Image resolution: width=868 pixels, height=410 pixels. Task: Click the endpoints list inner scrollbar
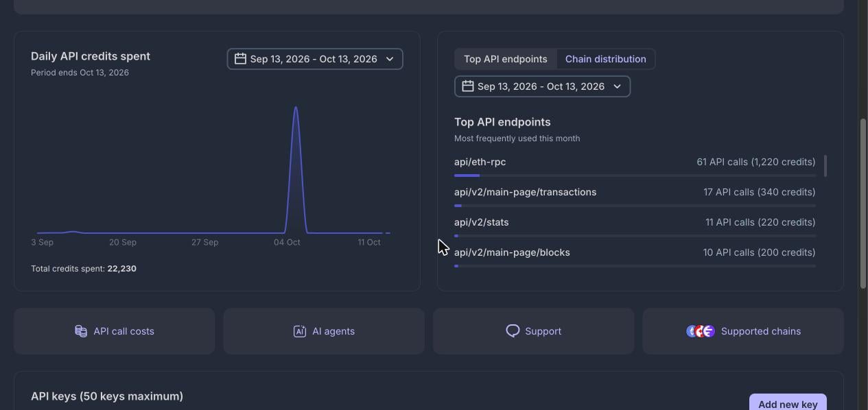click(x=825, y=166)
